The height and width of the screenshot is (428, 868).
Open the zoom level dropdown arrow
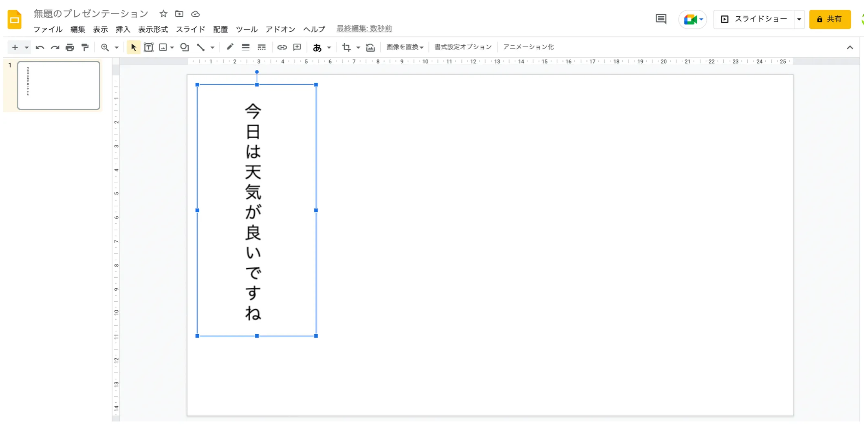pos(117,48)
